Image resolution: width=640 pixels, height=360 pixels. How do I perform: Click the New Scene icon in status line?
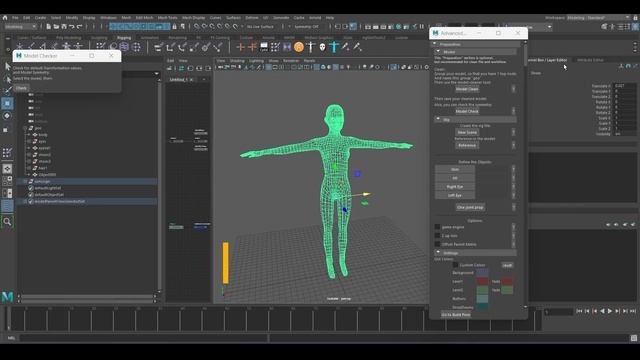pos(49,27)
